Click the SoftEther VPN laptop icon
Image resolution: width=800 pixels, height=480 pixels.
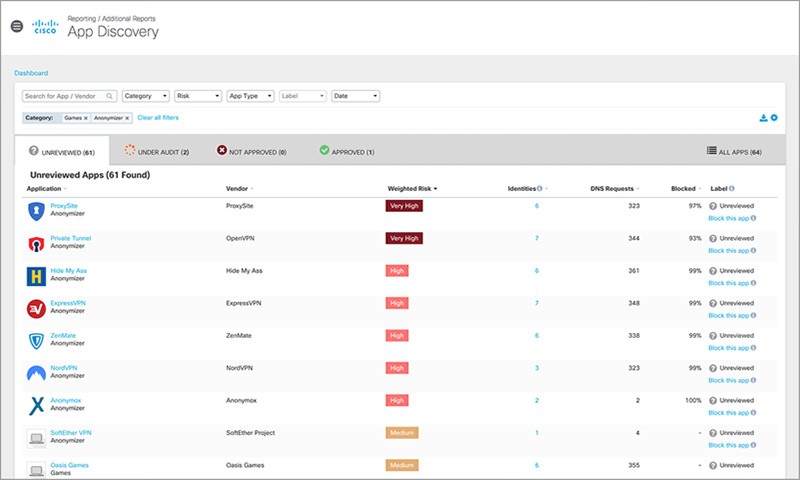coord(36,438)
